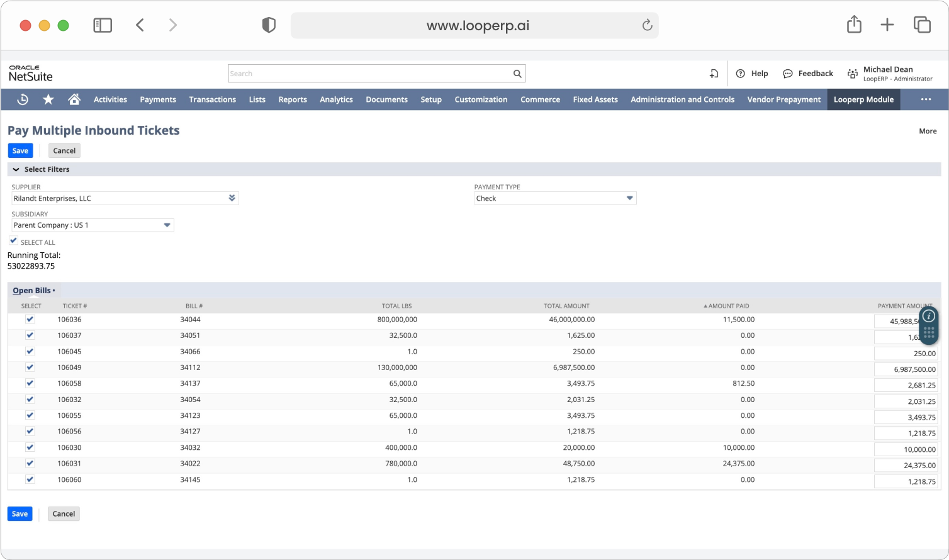Open the Reports menu

pyautogui.click(x=293, y=99)
